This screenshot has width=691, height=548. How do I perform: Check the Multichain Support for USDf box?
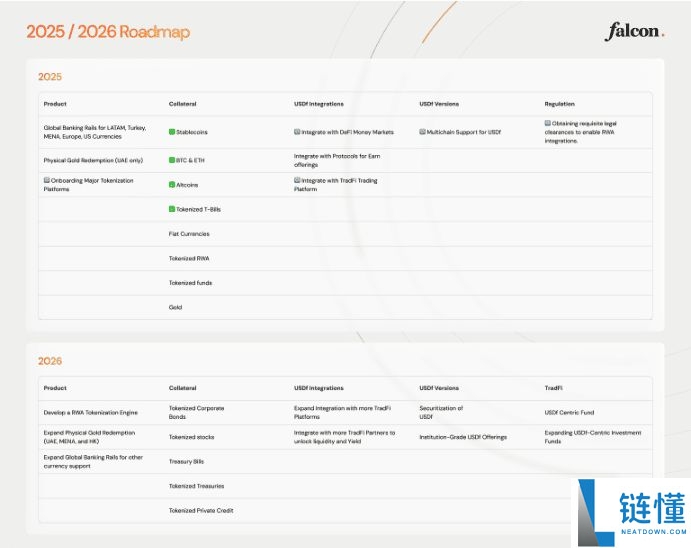[422, 132]
